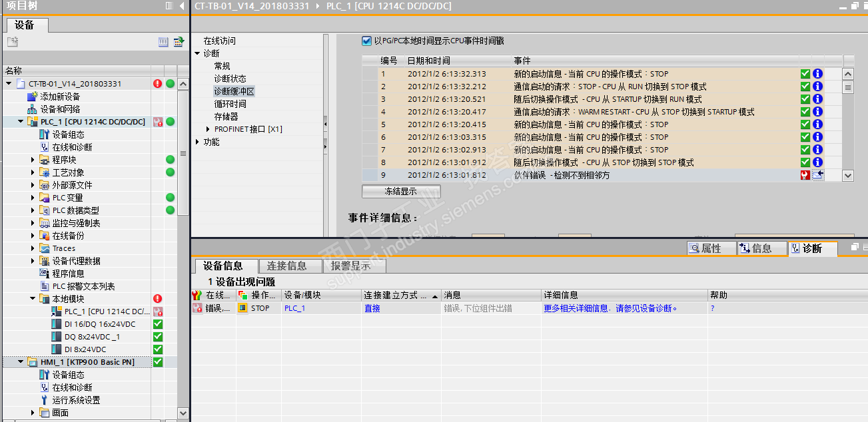Image resolution: width=868 pixels, height=422 pixels.
Task: Click the Traces folder icon
Action: [44, 248]
